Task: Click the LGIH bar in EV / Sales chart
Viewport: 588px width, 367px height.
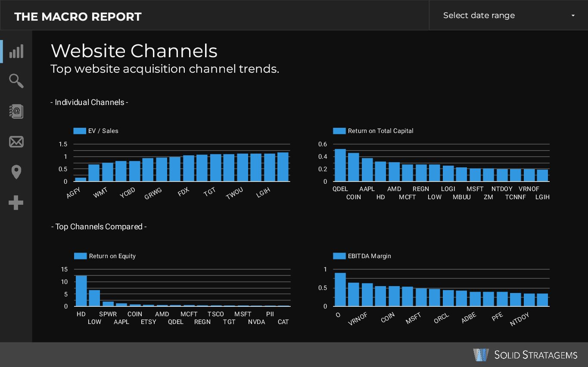Action: pyautogui.click(x=270, y=167)
